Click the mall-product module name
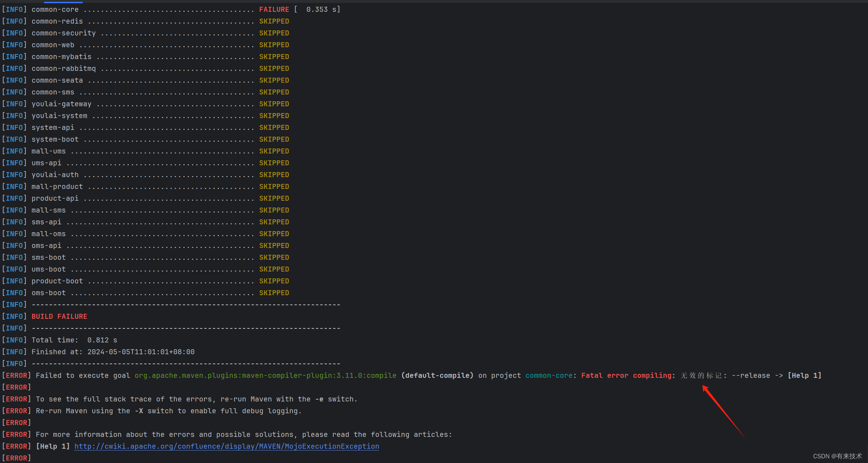The image size is (868, 463). (x=57, y=187)
